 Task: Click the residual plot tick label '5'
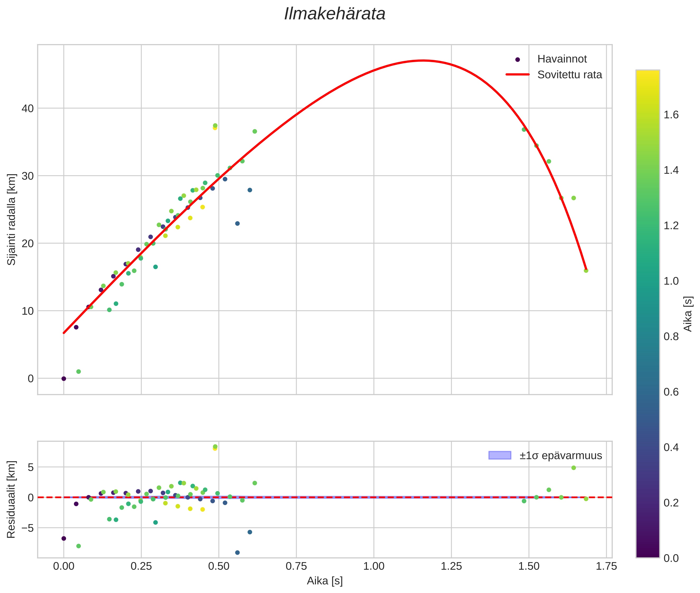click(31, 467)
